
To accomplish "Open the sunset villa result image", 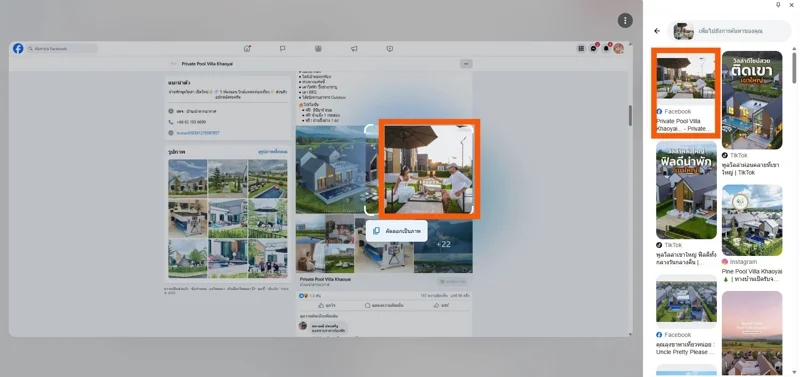I will coord(752,334).
